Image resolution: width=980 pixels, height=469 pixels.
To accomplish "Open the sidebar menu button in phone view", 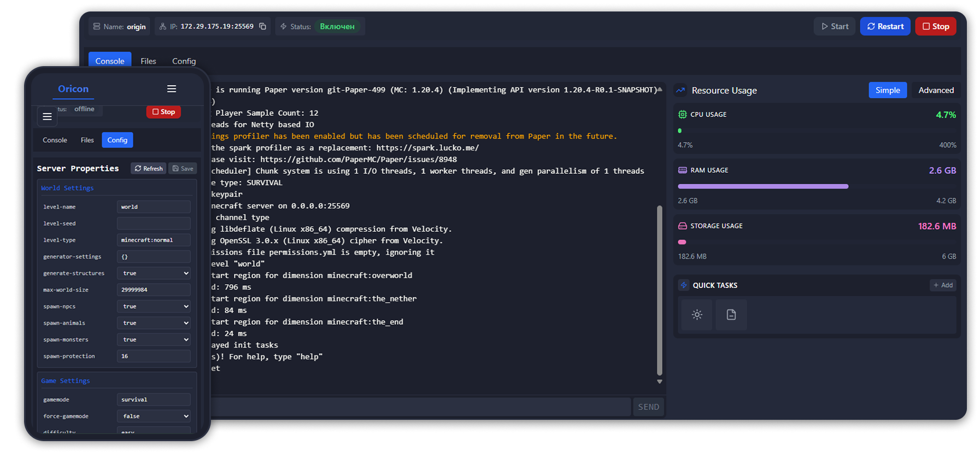I will click(x=48, y=116).
